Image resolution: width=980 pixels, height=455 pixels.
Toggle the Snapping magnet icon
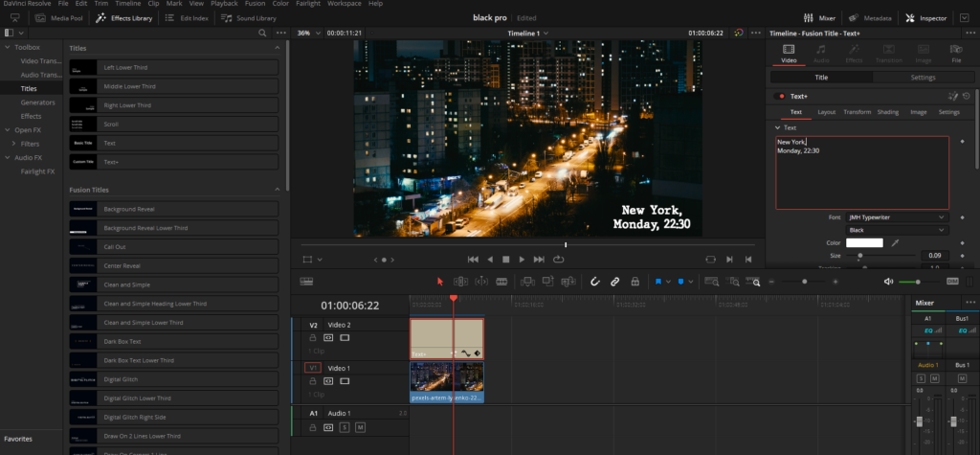tap(595, 282)
